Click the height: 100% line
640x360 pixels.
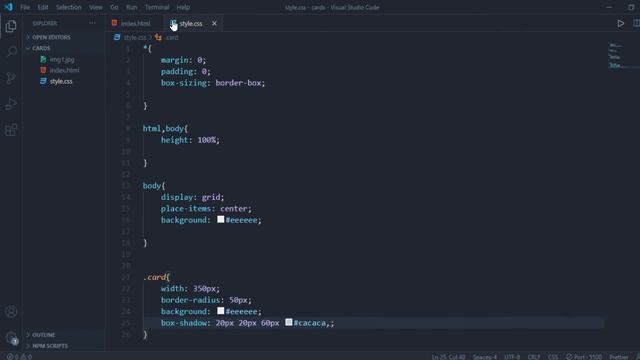click(x=190, y=140)
